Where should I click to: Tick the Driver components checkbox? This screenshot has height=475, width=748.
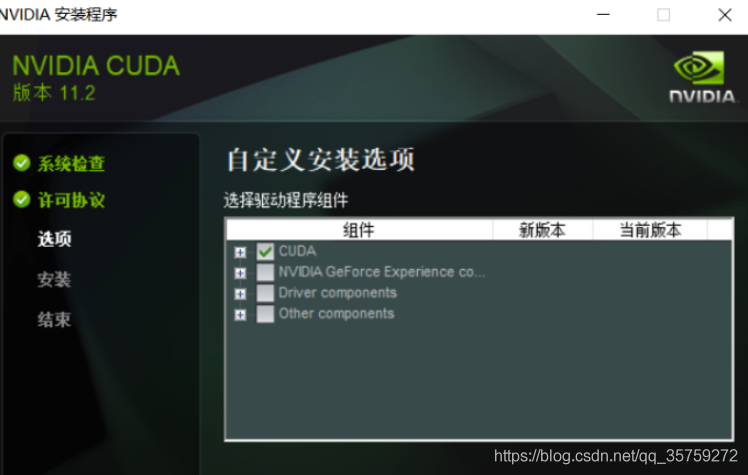coord(265,293)
